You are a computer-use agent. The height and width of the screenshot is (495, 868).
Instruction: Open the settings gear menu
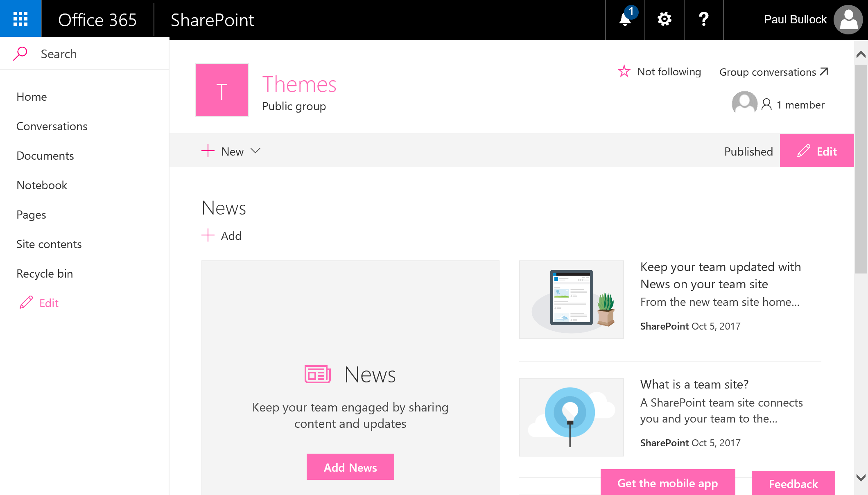pos(664,19)
